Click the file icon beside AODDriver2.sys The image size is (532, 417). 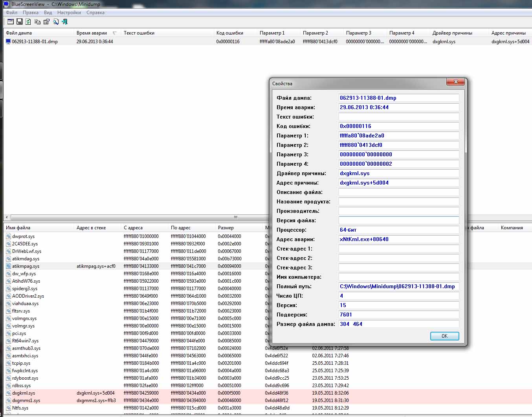pyautogui.click(x=8, y=296)
